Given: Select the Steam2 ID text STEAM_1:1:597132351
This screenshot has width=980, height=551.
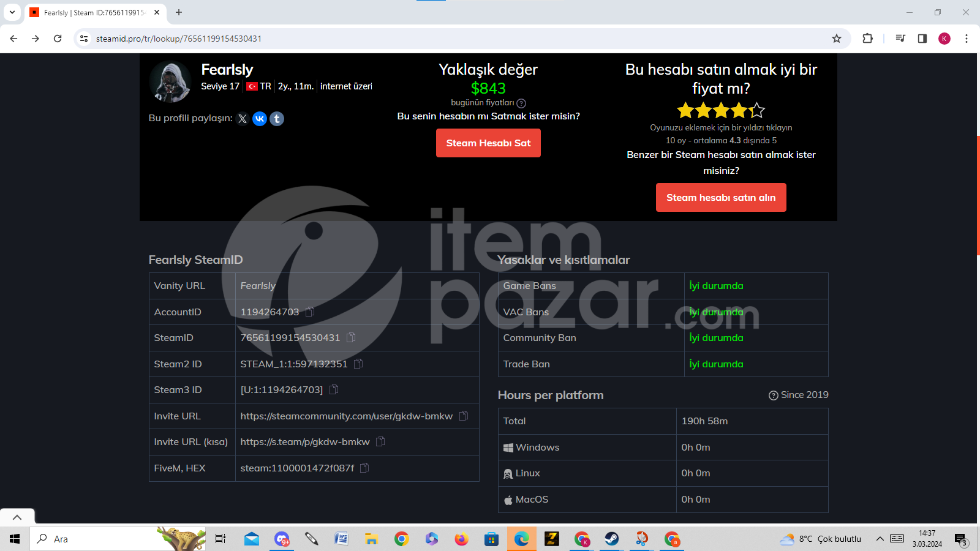Looking at the screenshot, I should [294, 364].
